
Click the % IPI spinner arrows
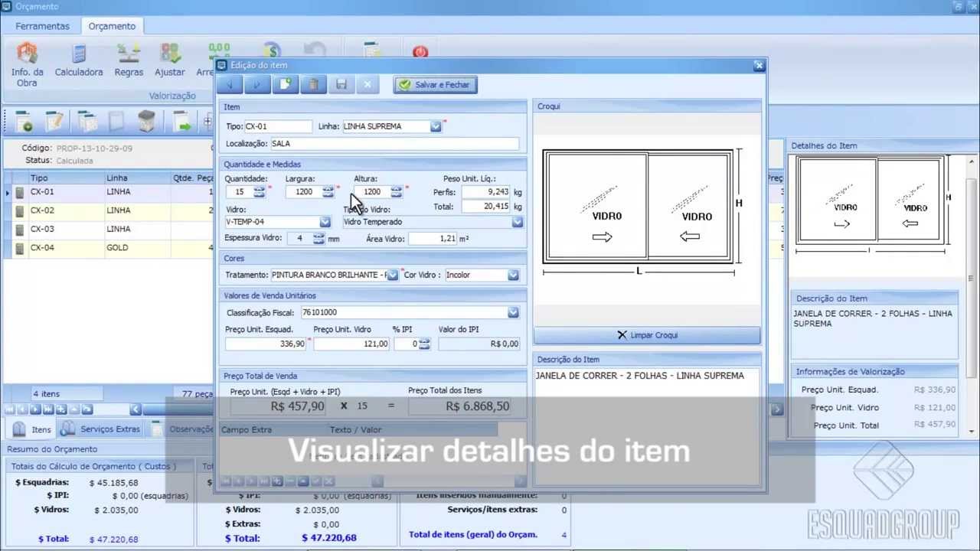click(x=424, y=344)
